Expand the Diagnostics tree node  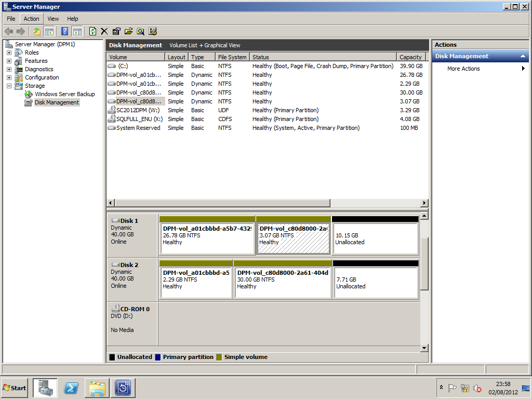click(9, 69)
